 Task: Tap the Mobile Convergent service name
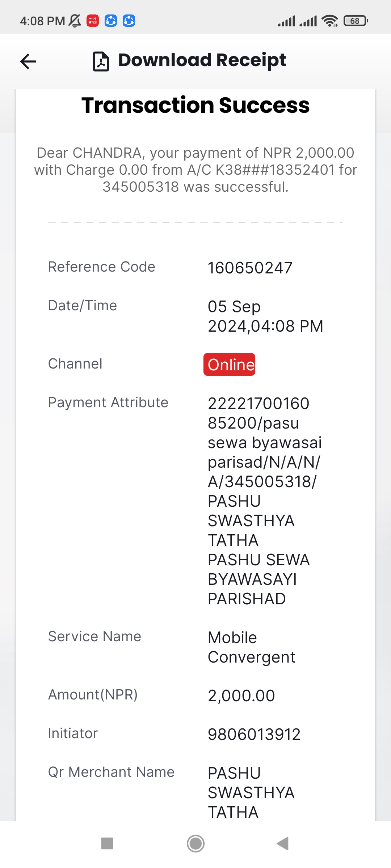252,647
